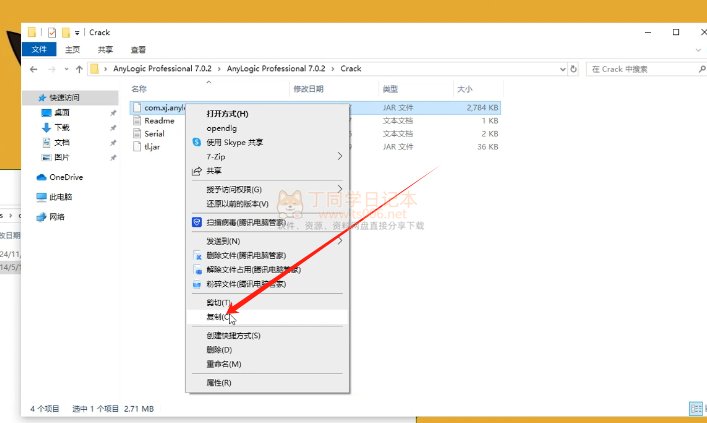Open the 查看 (View) ribbon tab
Image resolution: width=707 pixels, height=423 pixels.
click(x=138, y=49)
